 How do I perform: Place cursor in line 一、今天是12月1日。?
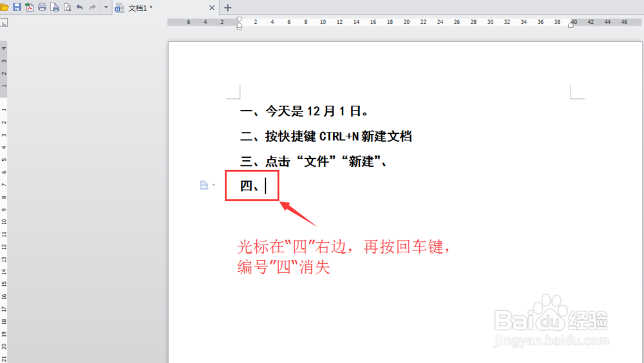pos(305,111)
